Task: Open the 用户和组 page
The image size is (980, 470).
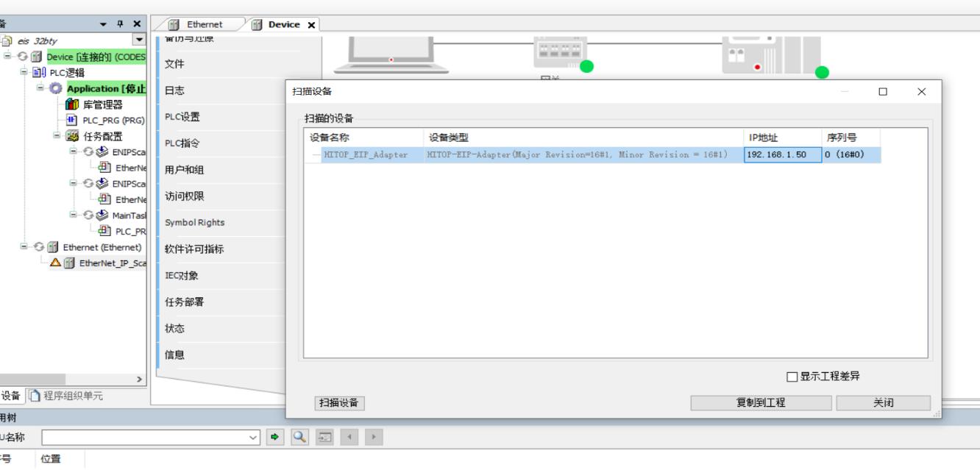Action: click(184, 170)
